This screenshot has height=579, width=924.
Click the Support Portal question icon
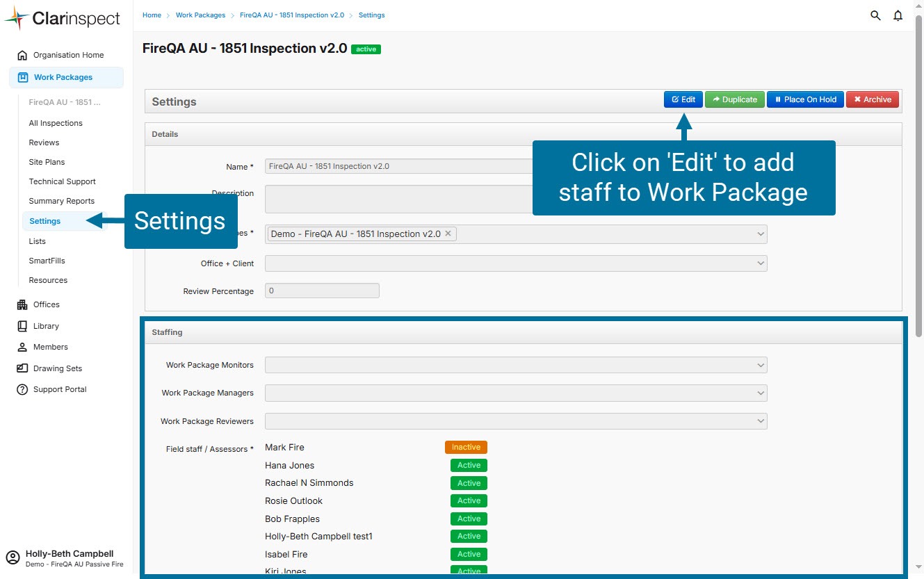[x=22, y=389]
